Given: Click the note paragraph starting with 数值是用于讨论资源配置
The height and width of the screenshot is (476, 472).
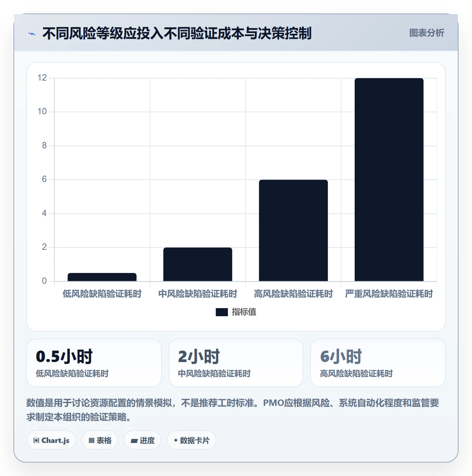Looking at the screenshot, I should pyautogui.click(x=233, y=410).
